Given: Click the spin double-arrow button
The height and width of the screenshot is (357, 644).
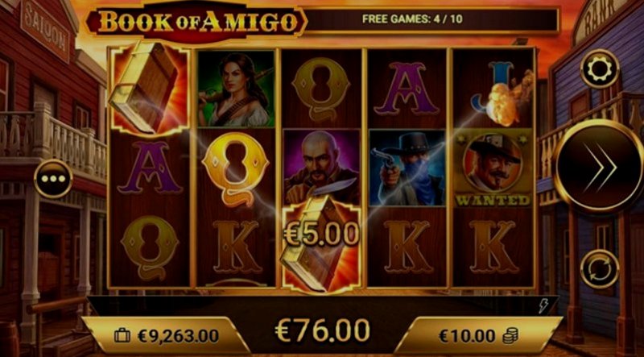Looking at the screenshot, I should click(x=599, y=167).
